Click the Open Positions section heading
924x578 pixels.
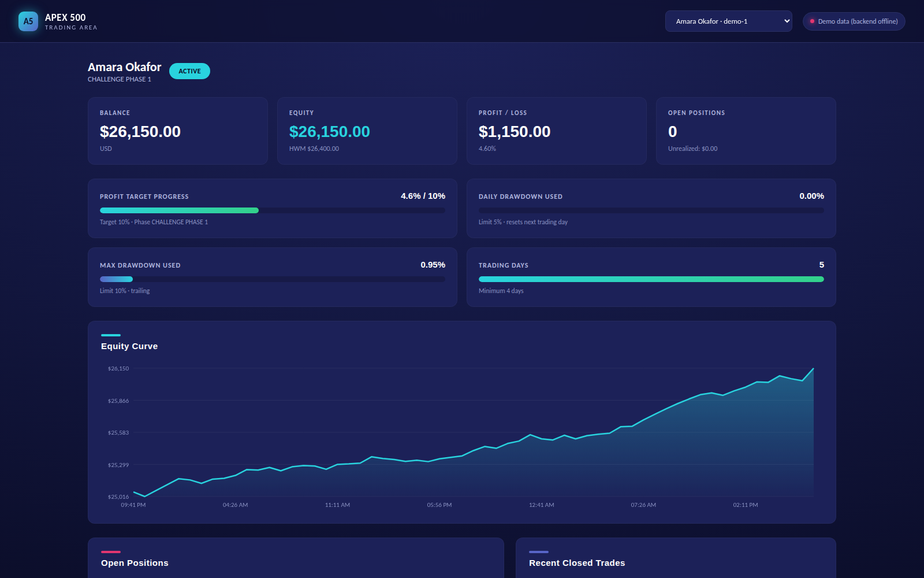pos(135,563)
